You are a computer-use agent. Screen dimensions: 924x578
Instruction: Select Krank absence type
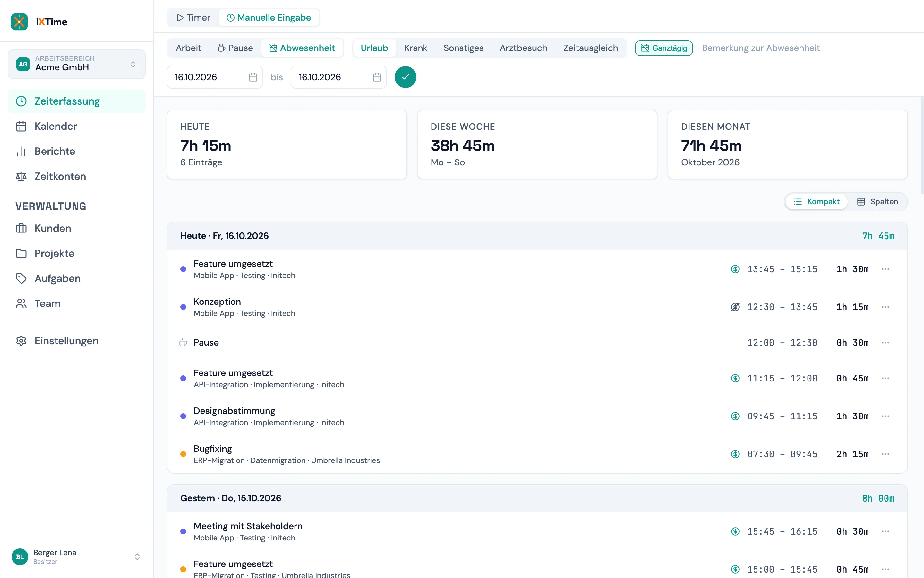(415, 48)
